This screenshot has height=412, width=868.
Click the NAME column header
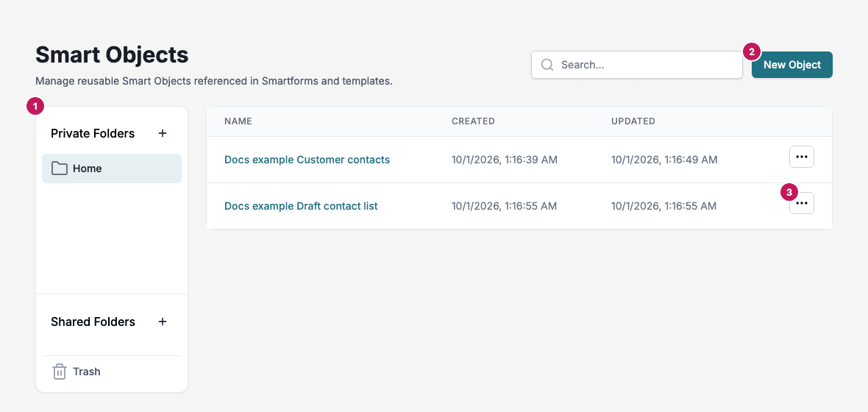point(238,121)
